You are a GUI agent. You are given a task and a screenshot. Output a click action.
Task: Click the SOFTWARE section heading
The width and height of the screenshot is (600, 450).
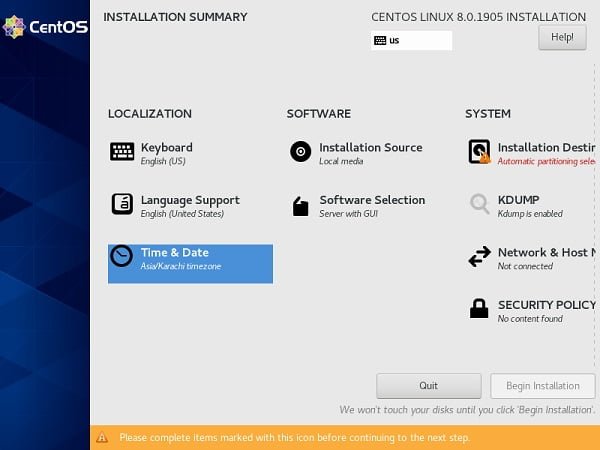pos(319,114)
